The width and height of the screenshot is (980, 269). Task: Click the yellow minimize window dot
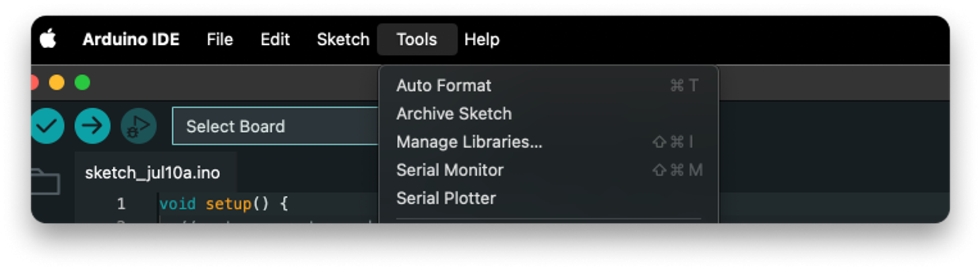(x=57, y=83)
